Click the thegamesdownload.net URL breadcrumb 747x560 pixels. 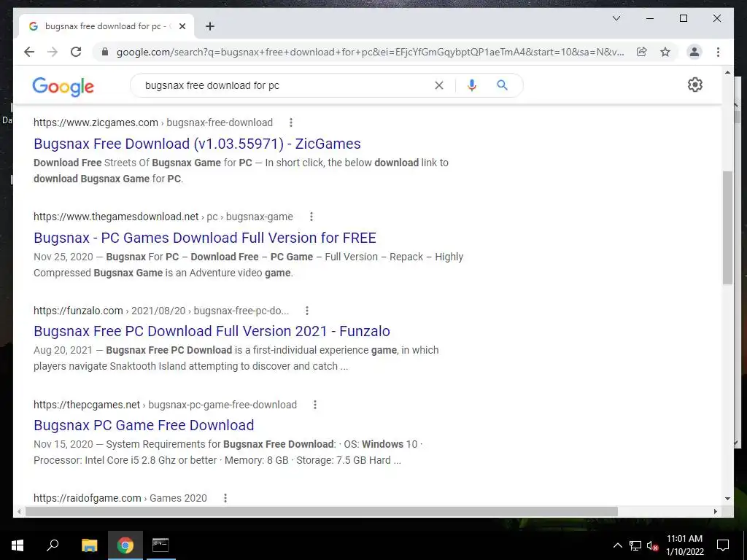[x=163, y=217]
